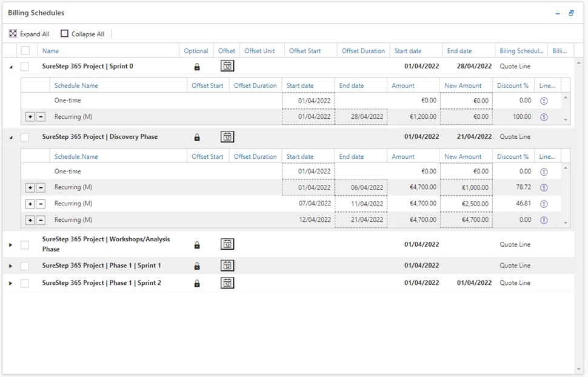The width and height of the screenshot is (588, 377).
Task: Check the Phase 1 Sprint 1 row checkbox
Action: point(25,266)
